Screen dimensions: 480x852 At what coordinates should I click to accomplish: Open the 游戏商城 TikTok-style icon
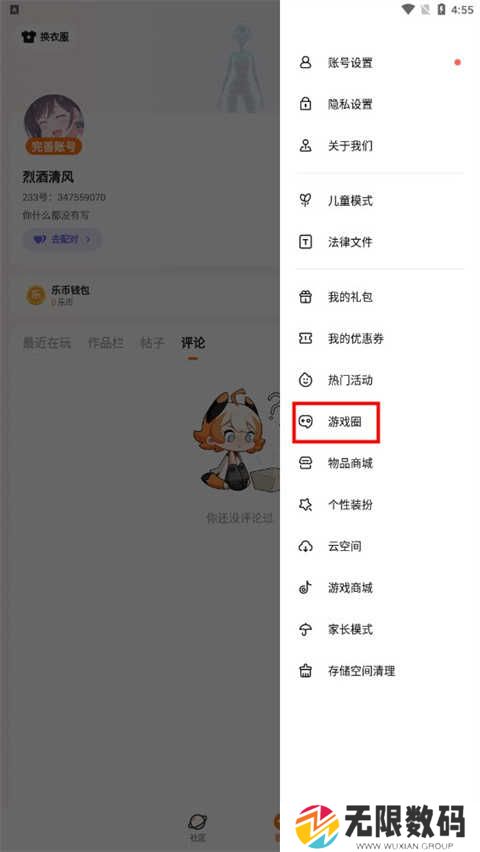coord(306,587)
